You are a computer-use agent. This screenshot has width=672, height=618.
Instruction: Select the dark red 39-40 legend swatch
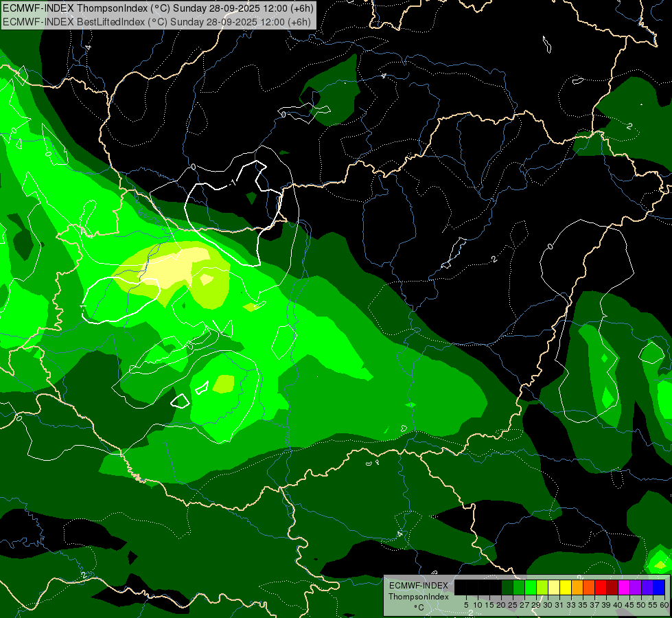click(x=612, y=587)
